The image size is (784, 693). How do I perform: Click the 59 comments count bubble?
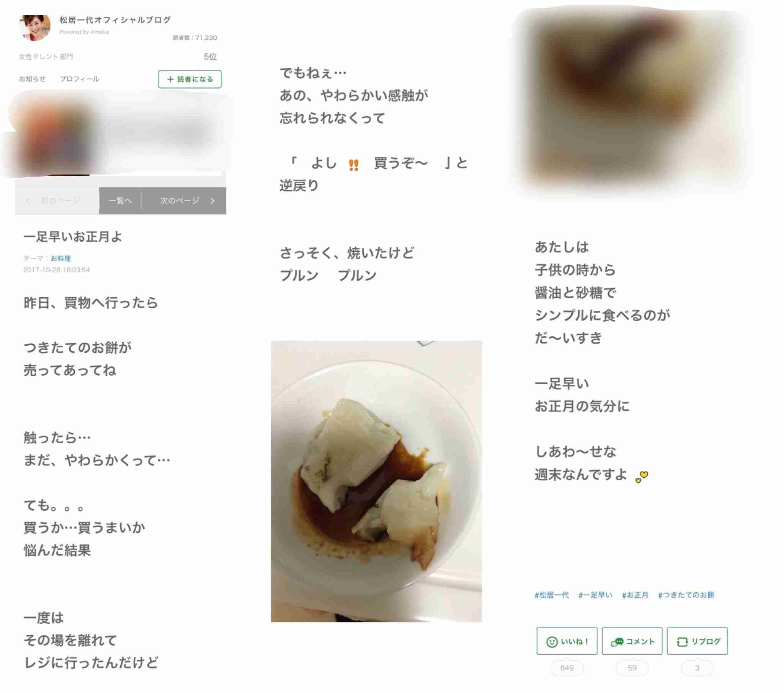tap(632, 668)
